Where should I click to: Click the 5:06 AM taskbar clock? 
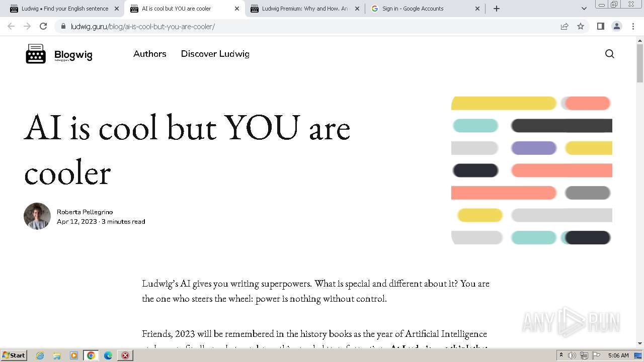tap(618, 355)
